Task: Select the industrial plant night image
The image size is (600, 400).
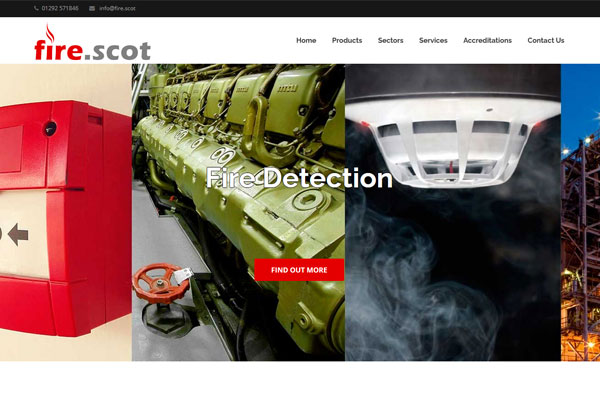Action: [580, 212]
